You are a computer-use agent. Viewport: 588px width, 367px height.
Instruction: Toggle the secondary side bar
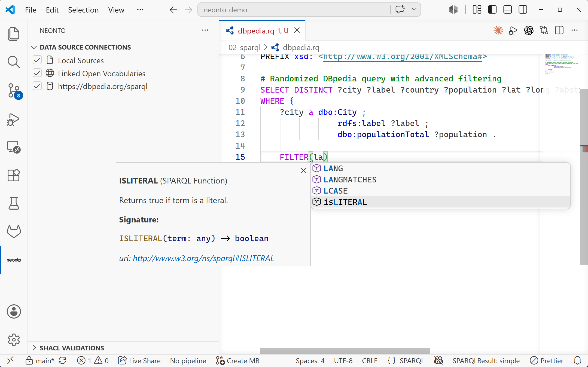523,10
